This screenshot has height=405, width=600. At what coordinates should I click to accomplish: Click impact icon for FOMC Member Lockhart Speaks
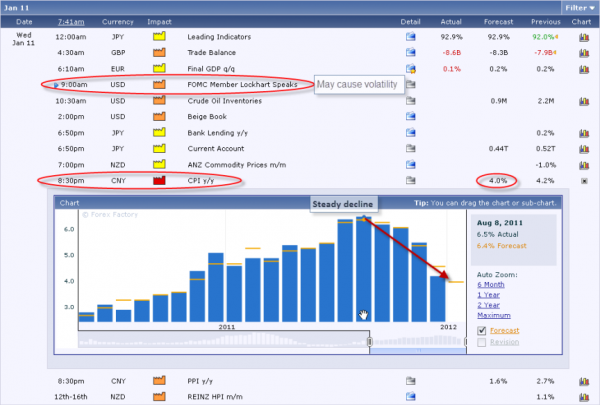pos(158,85)
